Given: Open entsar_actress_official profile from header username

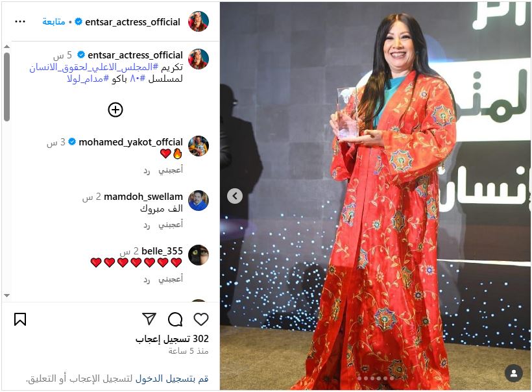Looking at the screenshot, I should (x=132, y=22).
